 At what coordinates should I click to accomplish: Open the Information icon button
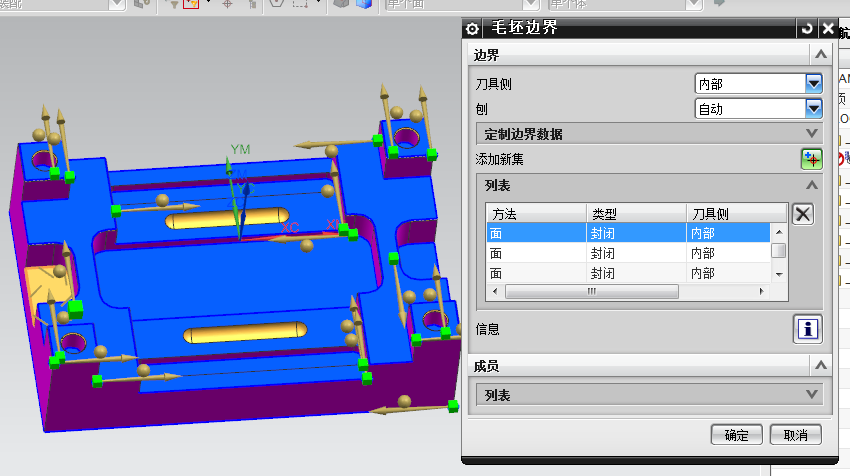pyautogui.click(x=808, y=329)
